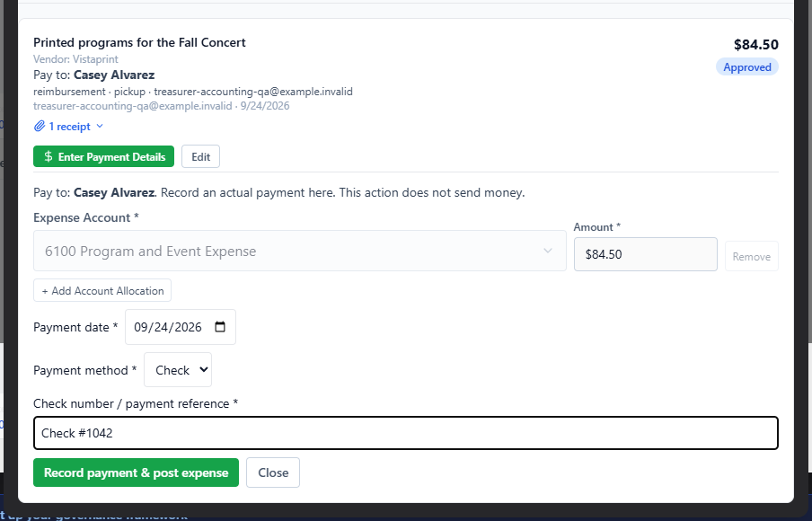
Task: Click the dollar icon on Enter Payment Details
Action: click(49, 156)
